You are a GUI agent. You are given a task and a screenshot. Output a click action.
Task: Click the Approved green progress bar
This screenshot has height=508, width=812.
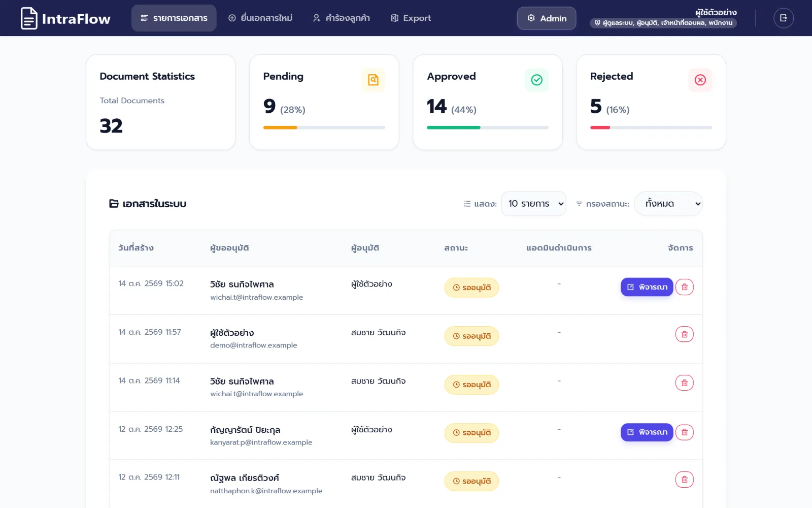(454, 128)
